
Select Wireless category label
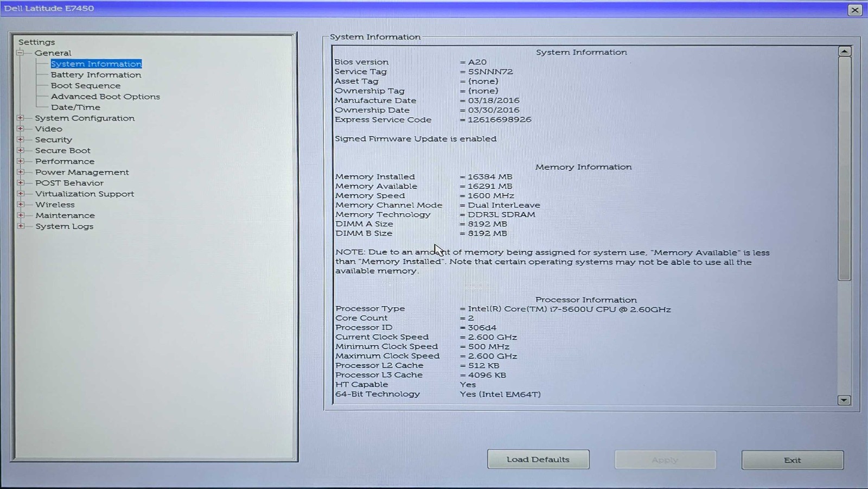[x=55, y=205]
